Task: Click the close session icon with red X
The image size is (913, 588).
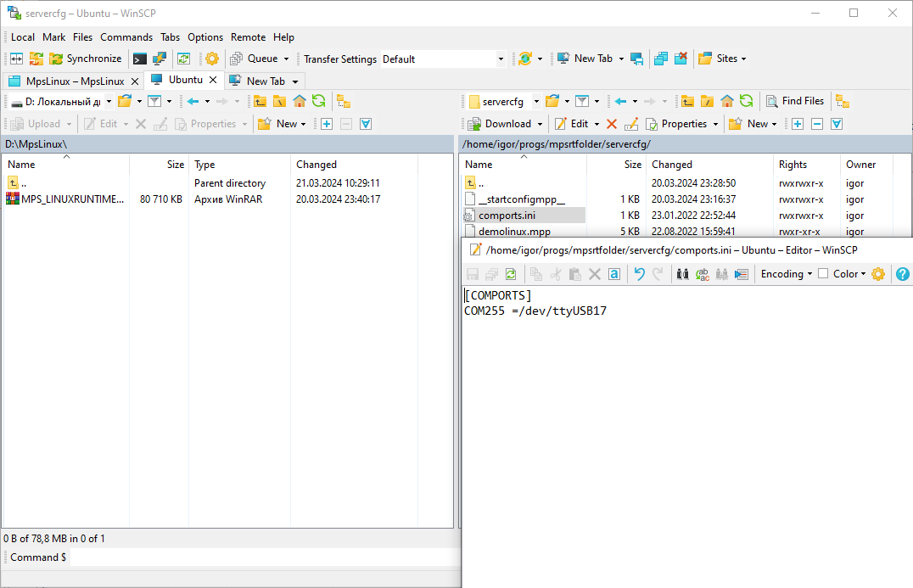Action: pyautogui.click(x=681, y=59)
